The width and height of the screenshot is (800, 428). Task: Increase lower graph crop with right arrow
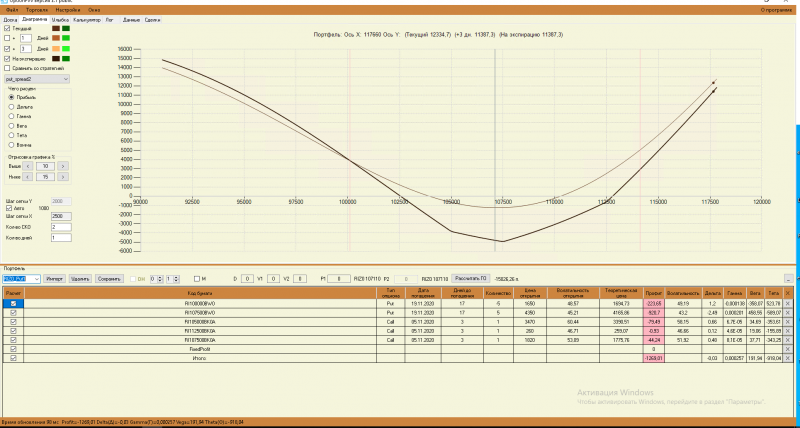pos(63,177)
